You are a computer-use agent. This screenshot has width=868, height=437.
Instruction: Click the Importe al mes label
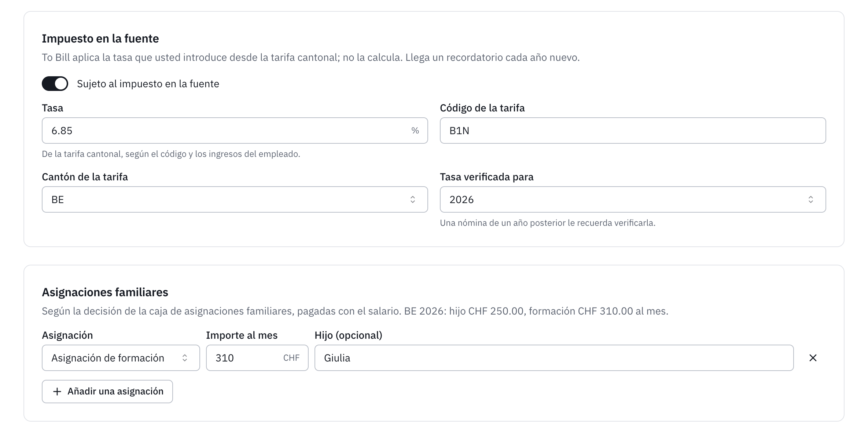[x=242, y=335]
